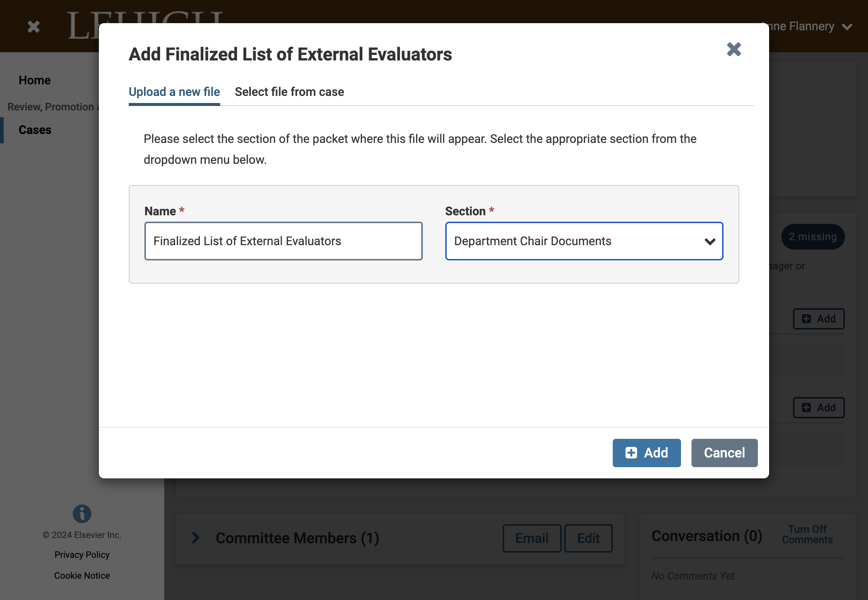
Task: Click the Name input field
Action: [x=284, y=241]
